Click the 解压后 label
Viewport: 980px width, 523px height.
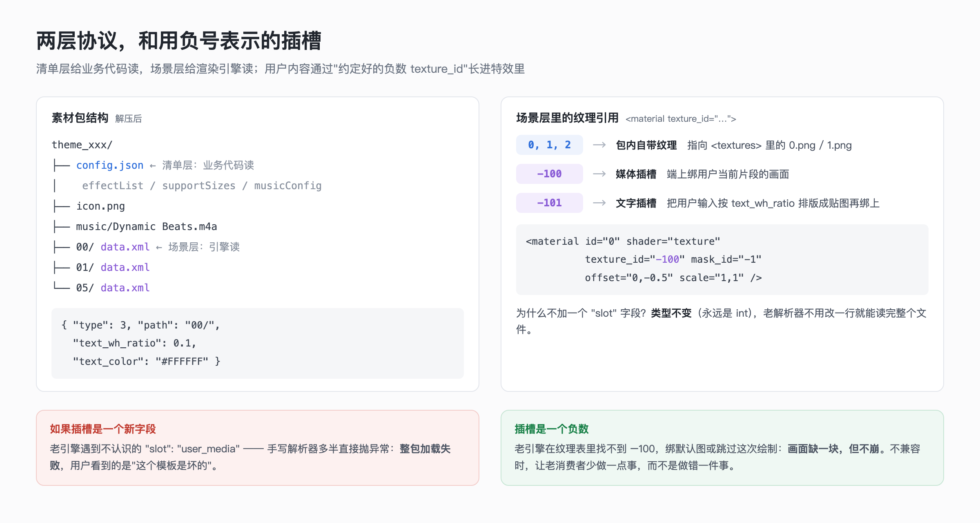tap(129, 119)
